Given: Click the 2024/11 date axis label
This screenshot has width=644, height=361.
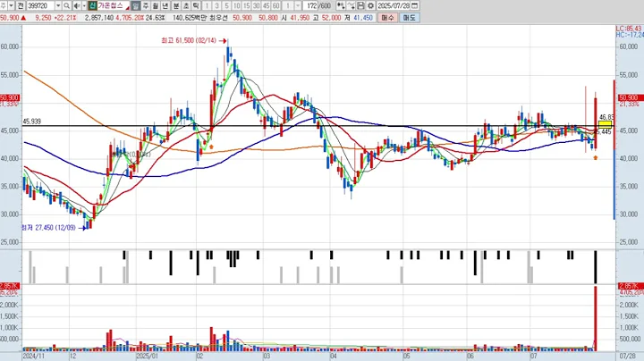Looking at the screenshot, I should click(x=33, y=356).
